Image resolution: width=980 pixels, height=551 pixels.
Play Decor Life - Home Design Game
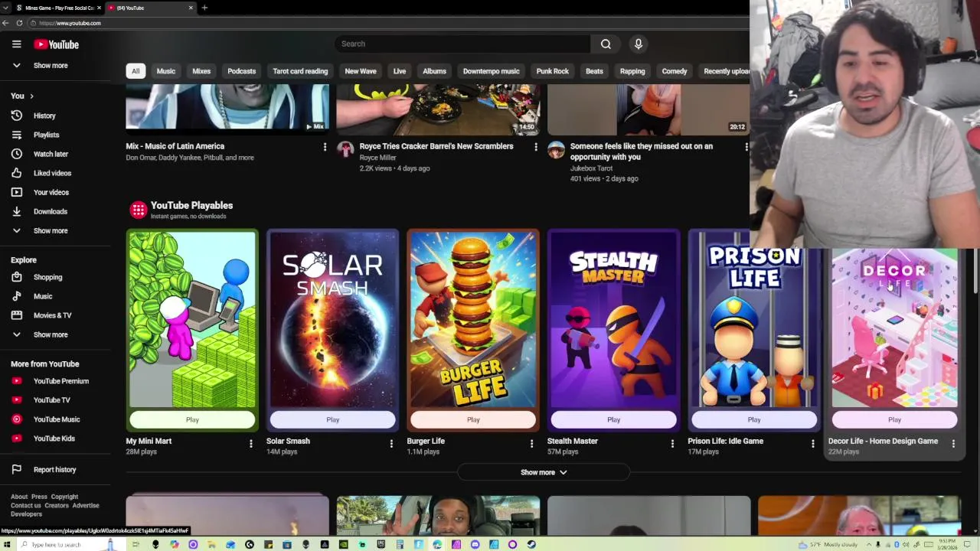click(894, 419)
